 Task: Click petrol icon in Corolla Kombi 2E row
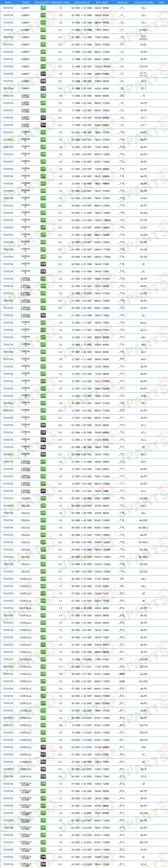click(43, 784)
